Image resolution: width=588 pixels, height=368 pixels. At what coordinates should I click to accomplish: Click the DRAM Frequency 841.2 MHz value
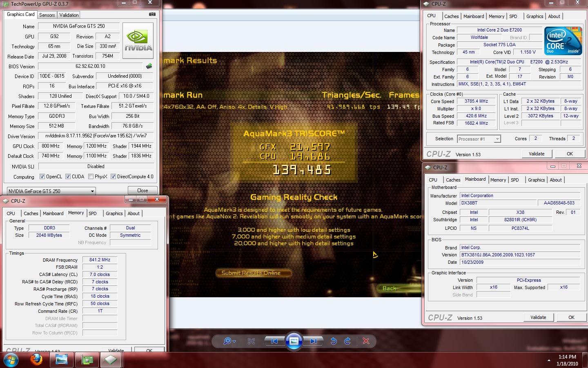click(x=100, y=260)
